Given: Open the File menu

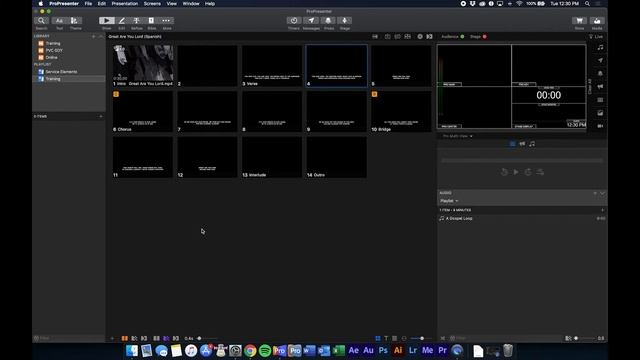Looking at the screenshot, I should 88,4.
